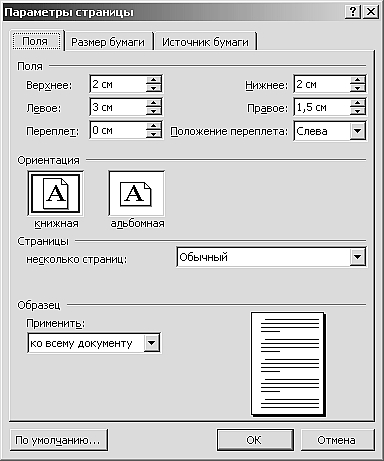The width and height of the screenshot is (384, 461).
Task: Click into Верхнее margin field
Action: coord(118,84)
